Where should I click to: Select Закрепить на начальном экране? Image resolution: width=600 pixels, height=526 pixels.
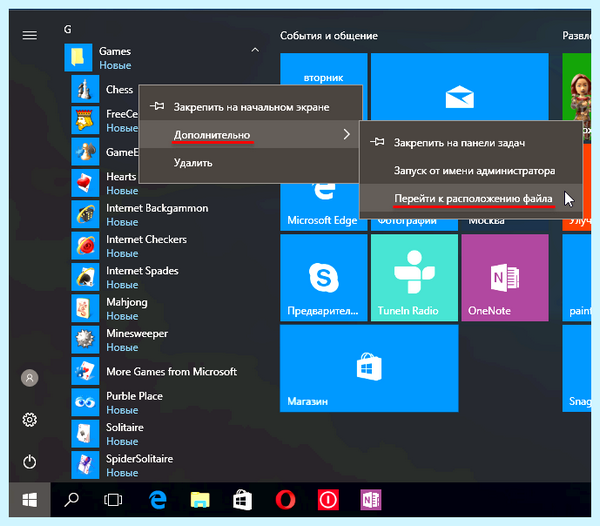(x=251, y=107)
